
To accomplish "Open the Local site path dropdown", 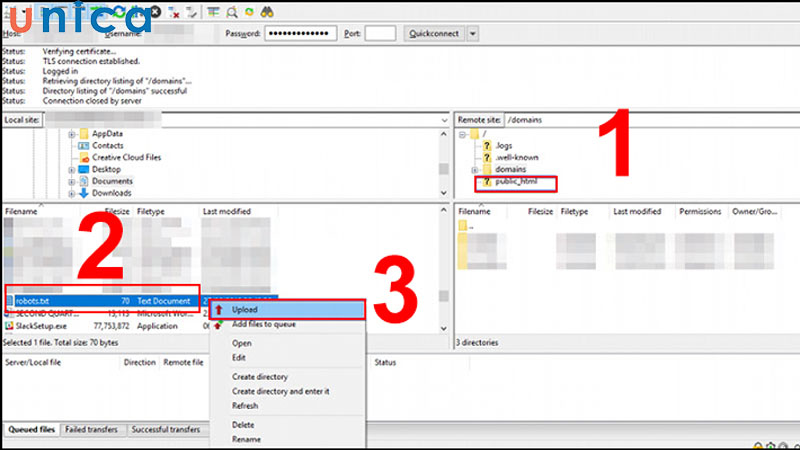I will click(444, 120).
